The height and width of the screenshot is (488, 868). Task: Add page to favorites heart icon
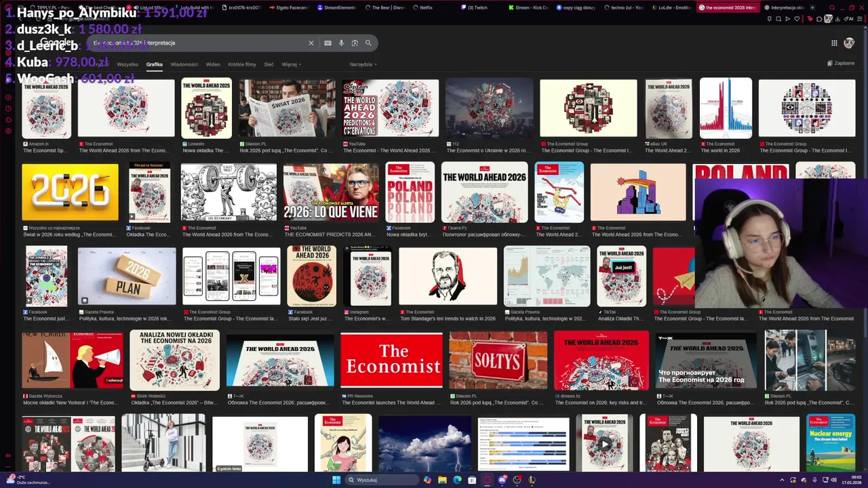point(797,19)
